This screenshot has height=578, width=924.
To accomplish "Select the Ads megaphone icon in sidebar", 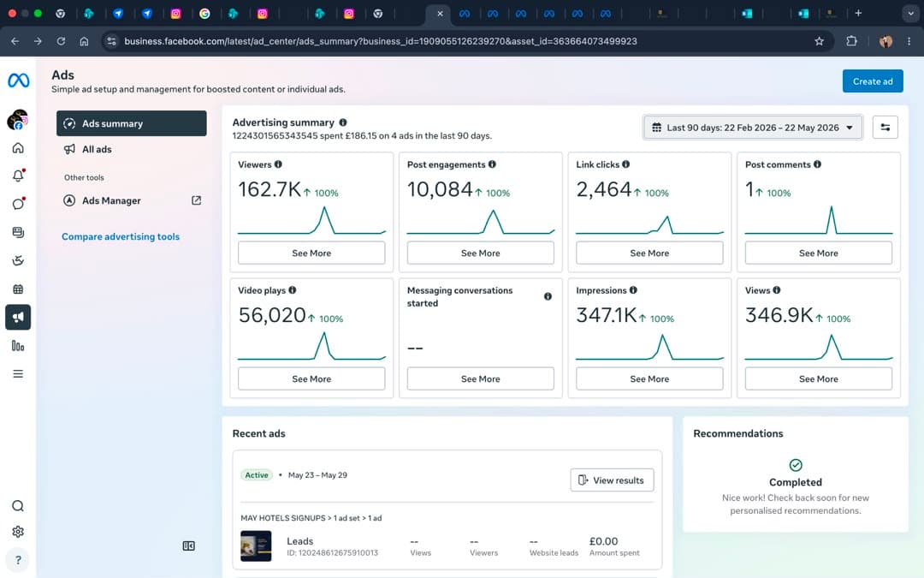I will pyautogui.click(x=18, y=318).
